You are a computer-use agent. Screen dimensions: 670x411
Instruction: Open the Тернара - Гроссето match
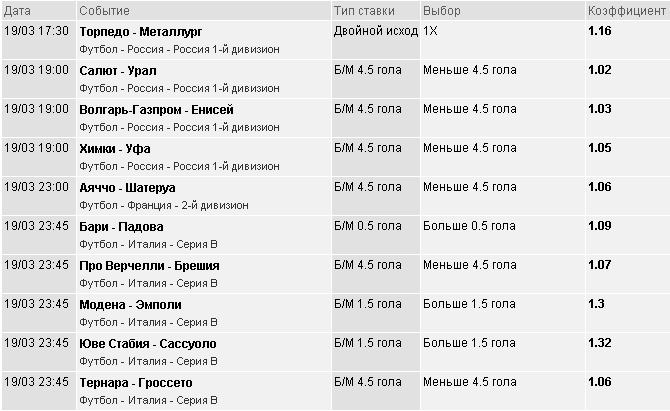135,382
